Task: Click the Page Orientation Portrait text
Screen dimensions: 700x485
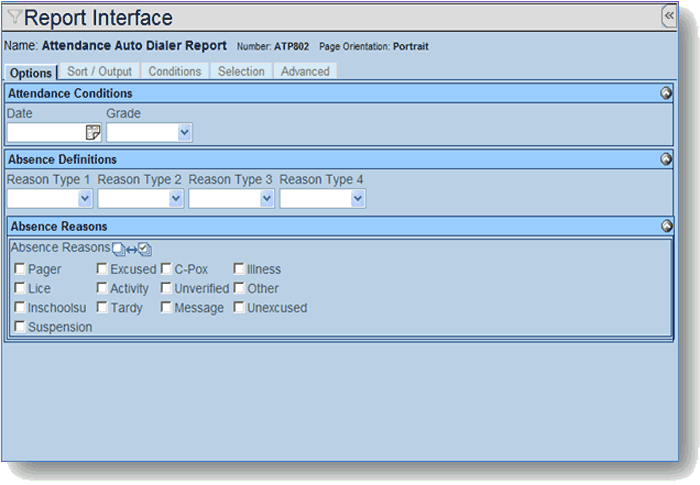Action: click(x=374, y=46)
